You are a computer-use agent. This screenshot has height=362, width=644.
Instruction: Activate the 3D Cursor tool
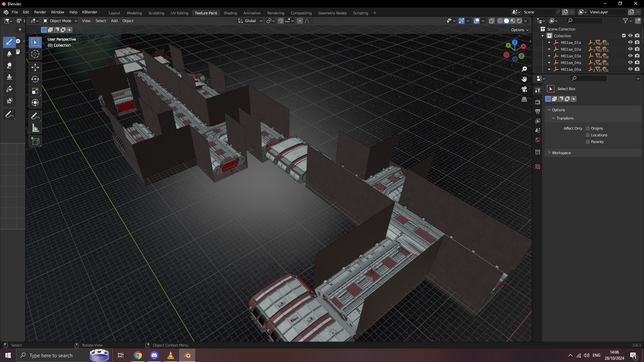pyautogui.click(x=35, y=54)
